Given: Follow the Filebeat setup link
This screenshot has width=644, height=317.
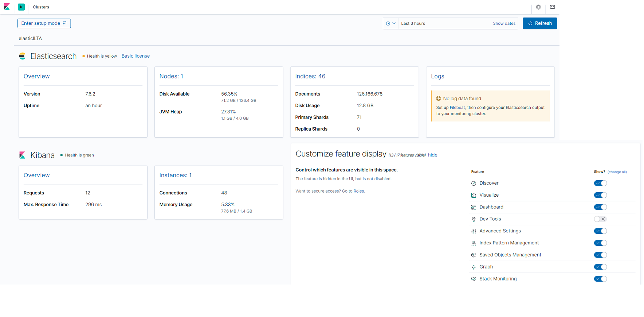Looking at the screenshot, I should (x=457, y=108).
